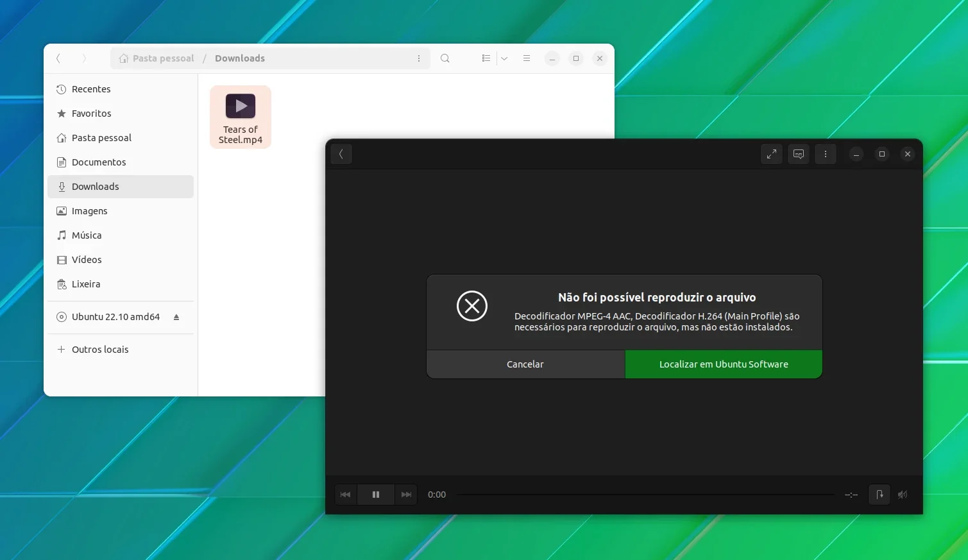Open the file manager hamburger menu
Image resolution: width=968 pixels, height=560 pixels.
527,58
